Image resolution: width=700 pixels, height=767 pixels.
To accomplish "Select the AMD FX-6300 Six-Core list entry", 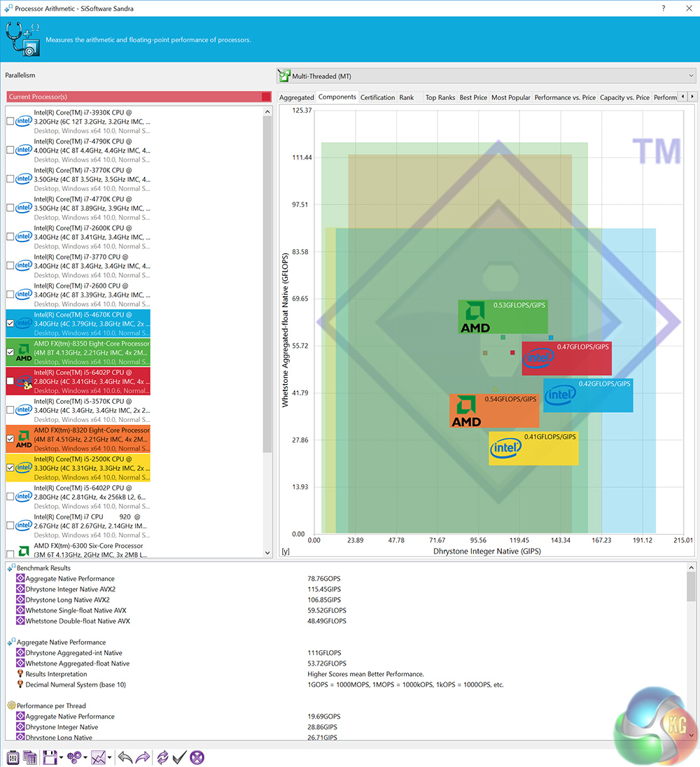I will coord(78,550).
